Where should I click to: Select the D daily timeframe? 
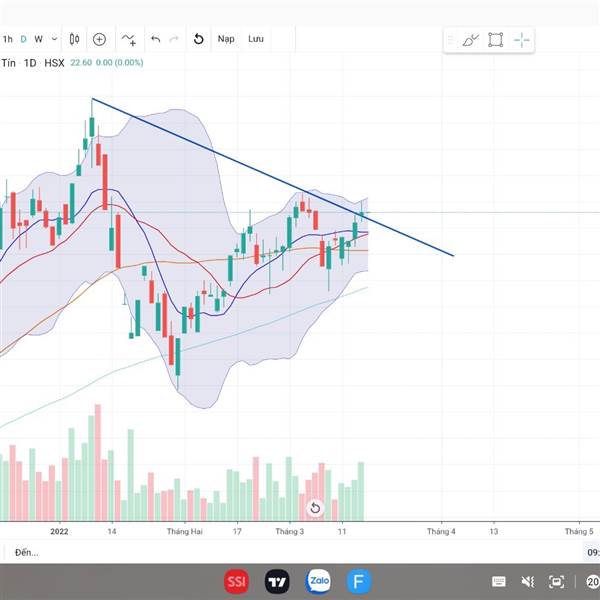coord(23,39)
